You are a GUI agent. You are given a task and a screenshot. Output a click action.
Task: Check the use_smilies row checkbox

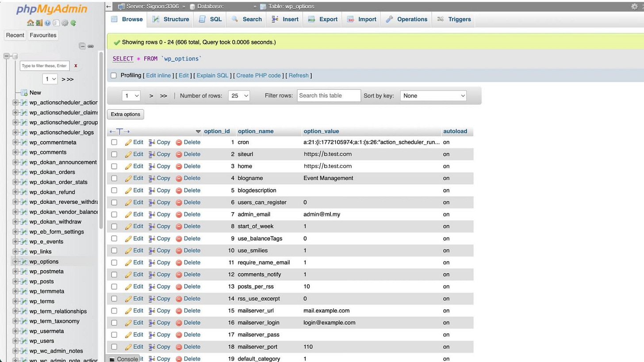(114, 251)
